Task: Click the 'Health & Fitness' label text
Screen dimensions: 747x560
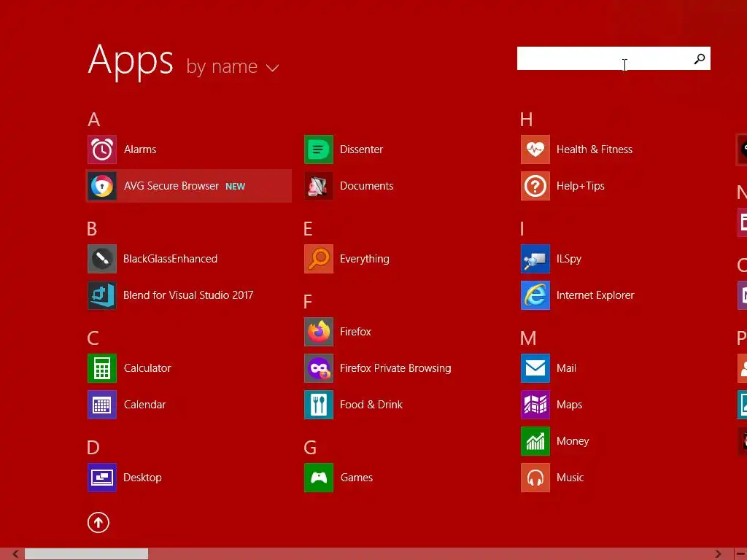Action: [595, 149]
